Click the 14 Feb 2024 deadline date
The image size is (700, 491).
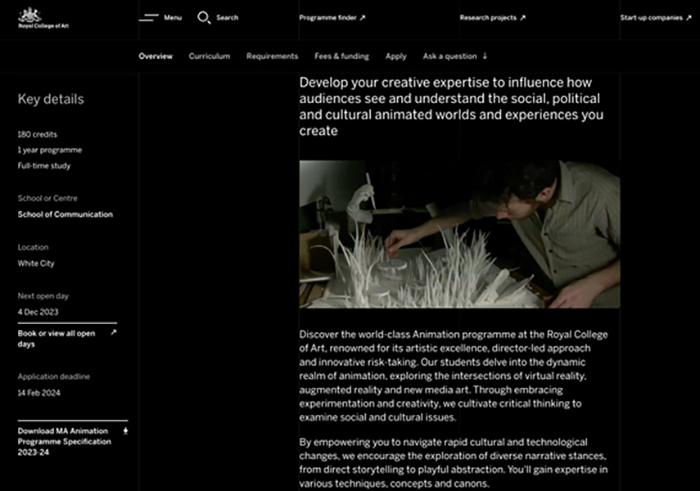tap(39, 393)
